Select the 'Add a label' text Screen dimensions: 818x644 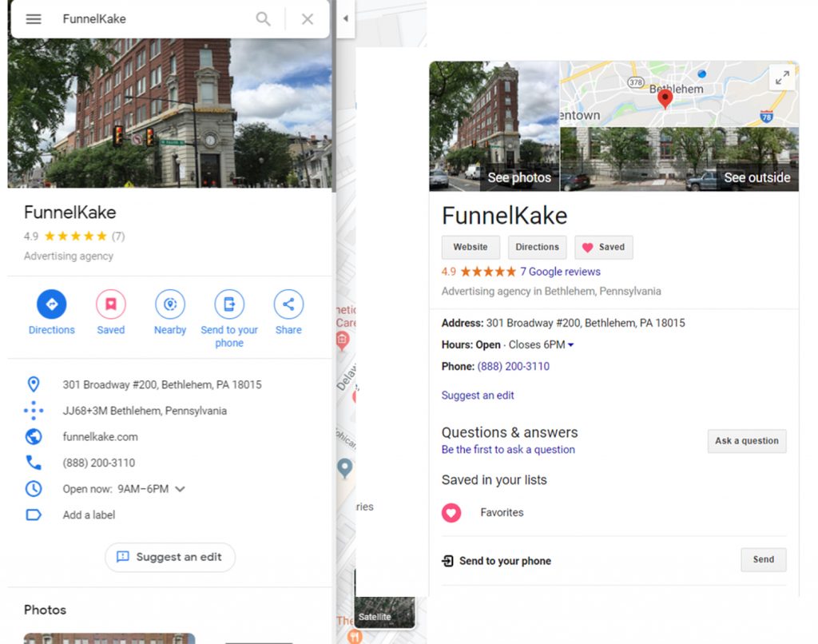tap(89, 515)
